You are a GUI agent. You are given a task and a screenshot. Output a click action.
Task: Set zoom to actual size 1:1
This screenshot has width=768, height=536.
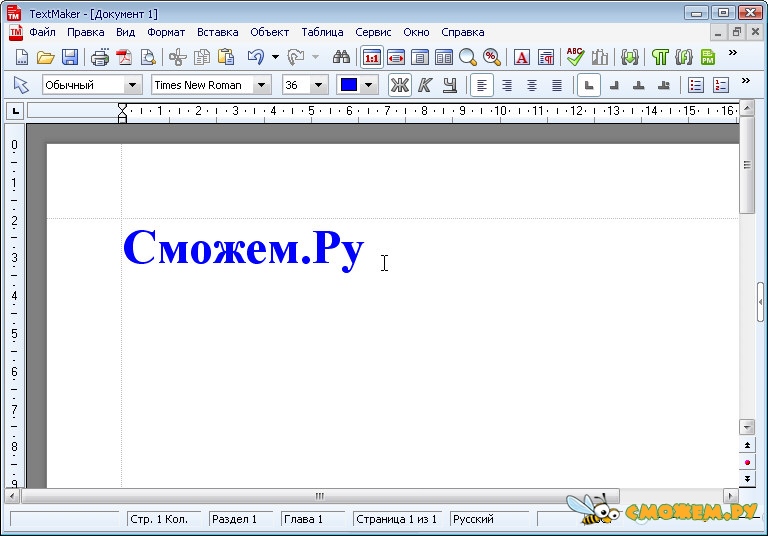click(x=372, y=57)
